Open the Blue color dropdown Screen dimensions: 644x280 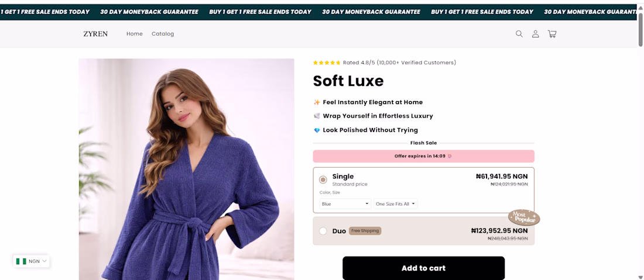pos(345,204)
